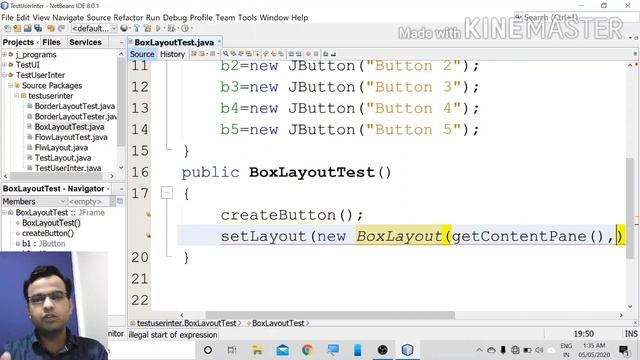Open Google Chrome from the taskbar

[x=307, y=350]
